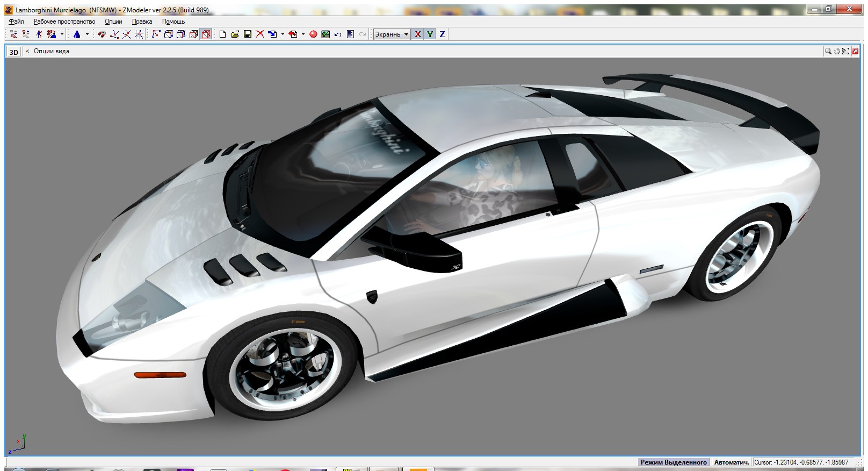This screenshot has width=868, height=471.
Task: Click the second pencil-and-arrows tool icon
Action: [x=26, y=34]
